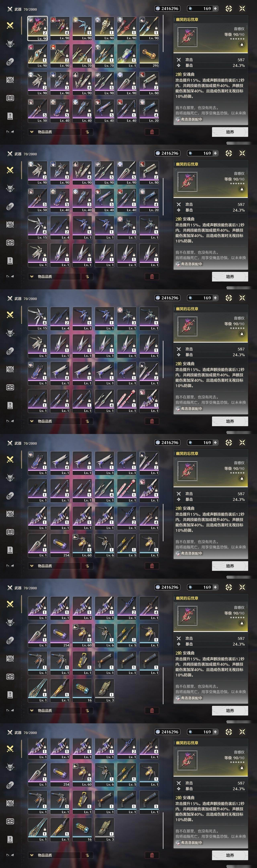Click the 培养 button in topmost screenshot

tap(230, 132)
